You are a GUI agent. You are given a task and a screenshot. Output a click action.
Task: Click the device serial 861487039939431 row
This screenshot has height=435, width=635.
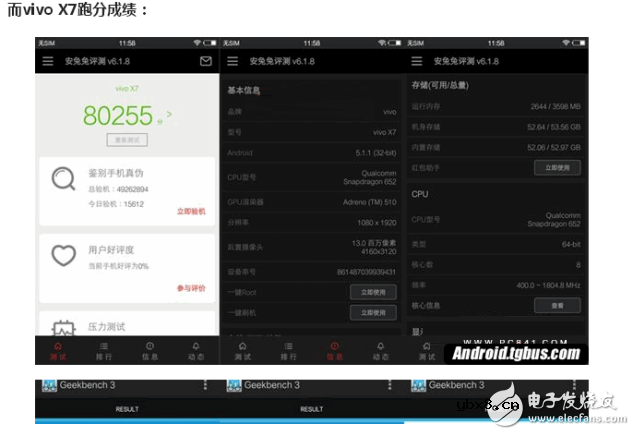coord(312,272)
